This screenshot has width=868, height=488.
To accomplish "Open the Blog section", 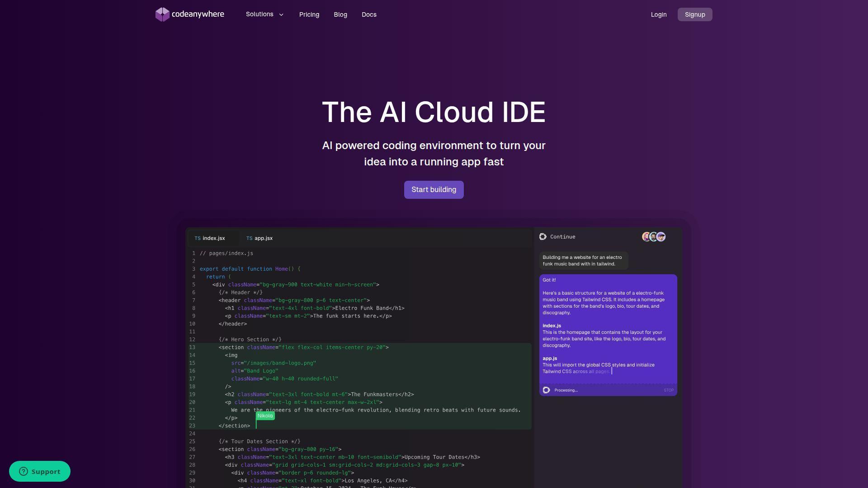I will click(x=340, y=14).
